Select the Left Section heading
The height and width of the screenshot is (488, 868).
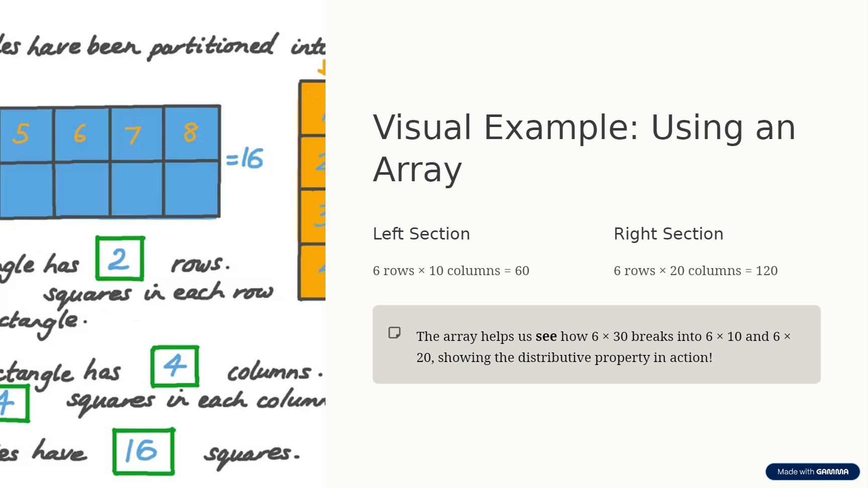(421, 234)
